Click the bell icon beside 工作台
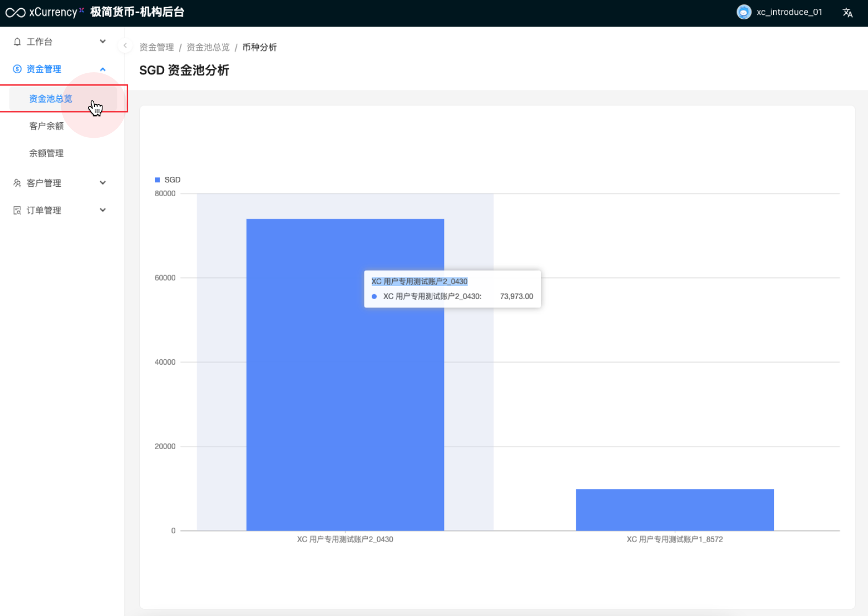This screenshot has width=868, height=616. 17,42
